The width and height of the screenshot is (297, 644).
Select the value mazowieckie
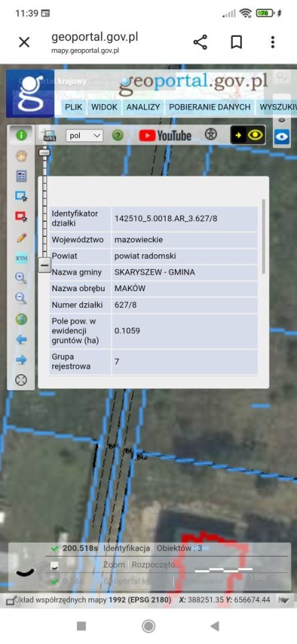(139, 239)
